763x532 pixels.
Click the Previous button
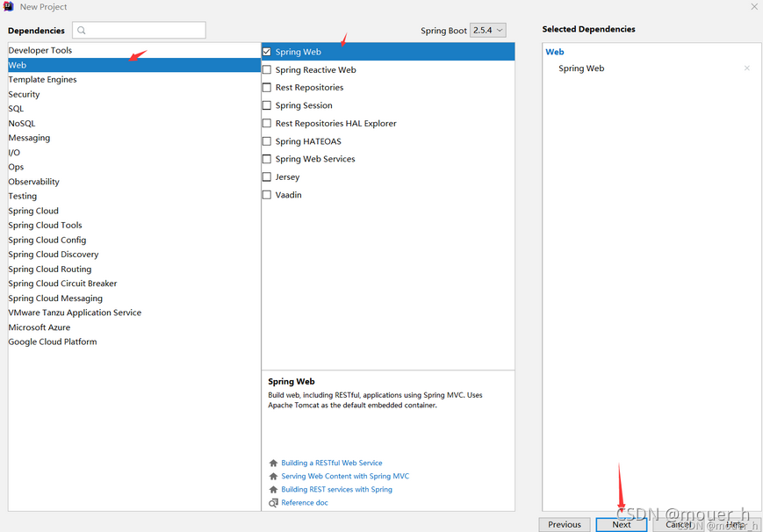565,524
